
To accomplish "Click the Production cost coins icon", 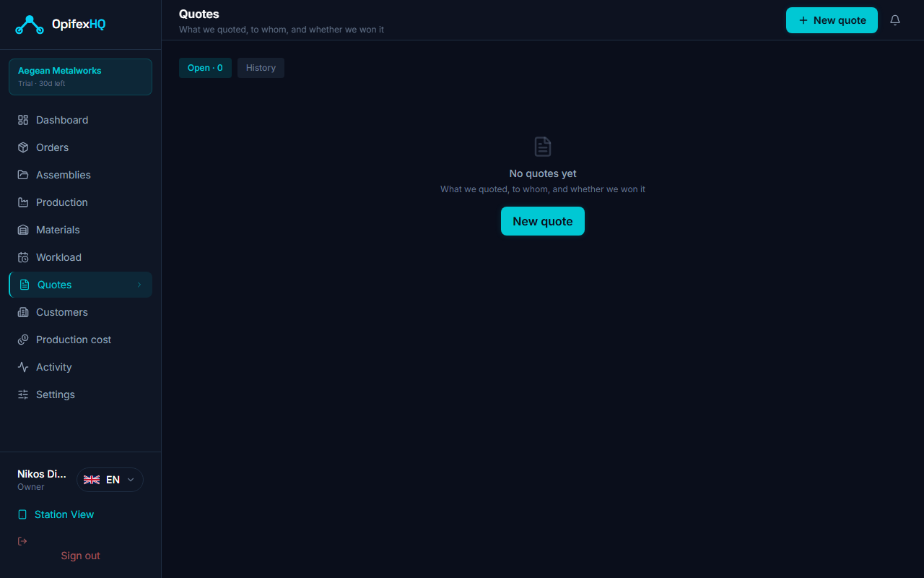I will 23,340.
